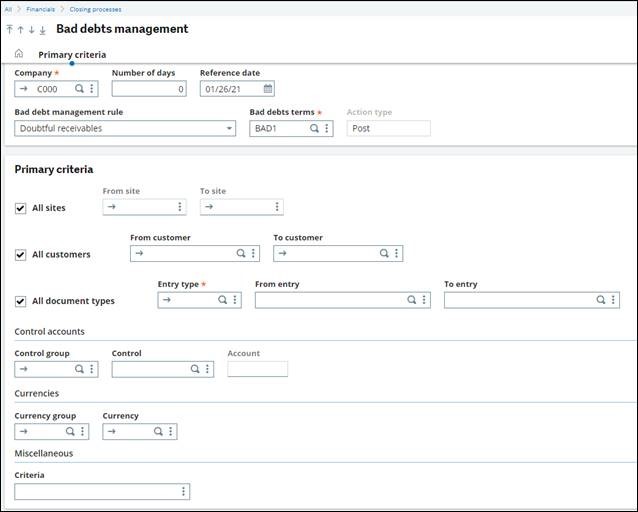The height and width of the screenshot is (512, 638).
Task: Click the Company field search magnifier
Action: tap(79, 89)
